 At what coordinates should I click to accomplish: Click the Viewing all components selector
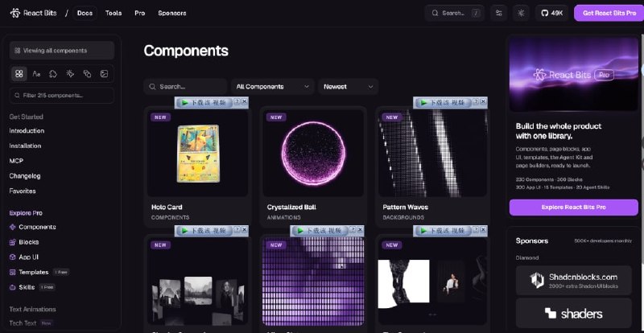tap(62, 51)
